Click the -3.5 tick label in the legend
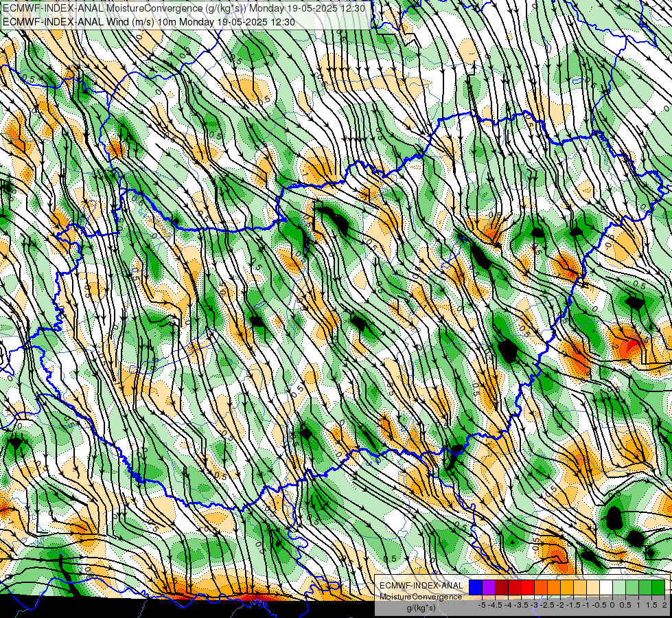This screenshot has width=672, height=618. (521, 605)
